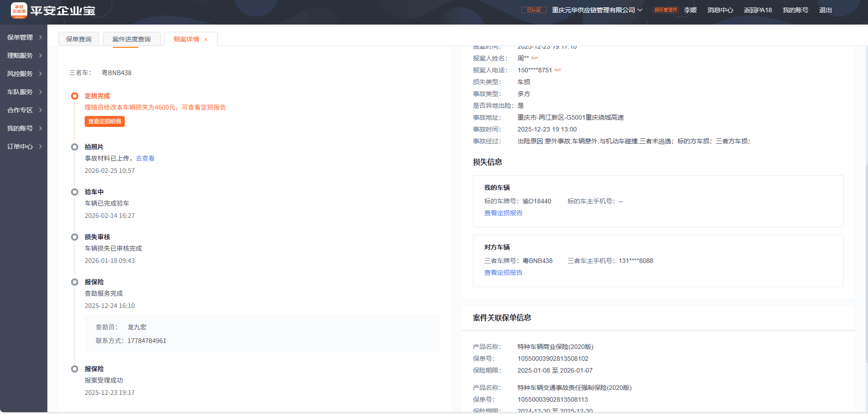Click the 查看定损明细 button

(x=105, y=121)
